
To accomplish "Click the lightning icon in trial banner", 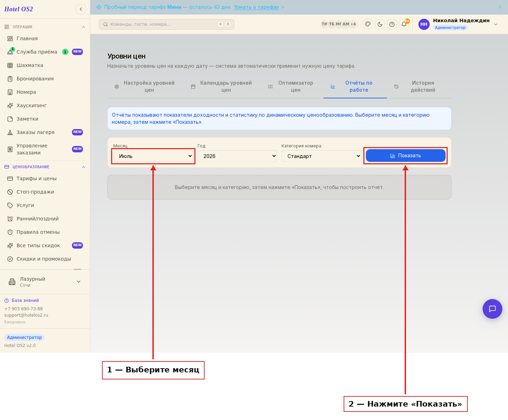I will click(x=99, y=7).
